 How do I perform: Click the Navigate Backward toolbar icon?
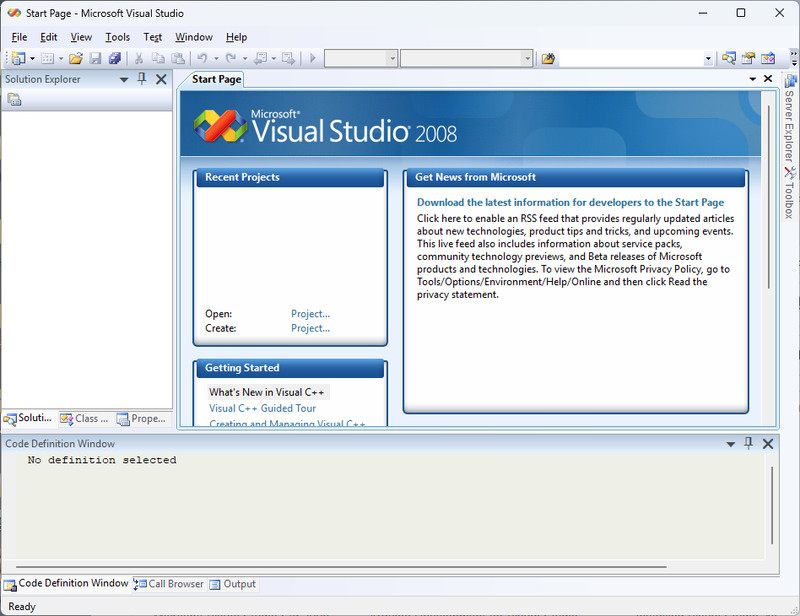260,58
